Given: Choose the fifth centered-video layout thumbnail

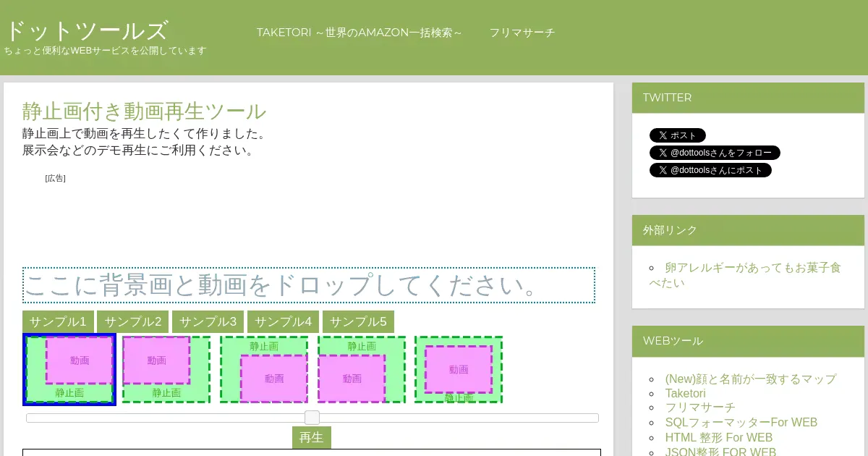Looking at the screenshot, I should pyautogui.click(x=458, y=369).
